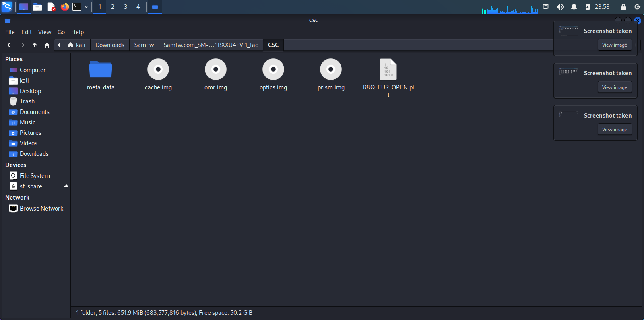The image size is (644, 320).
Task: Click the kali path bar button
Action: pos(76,45)
